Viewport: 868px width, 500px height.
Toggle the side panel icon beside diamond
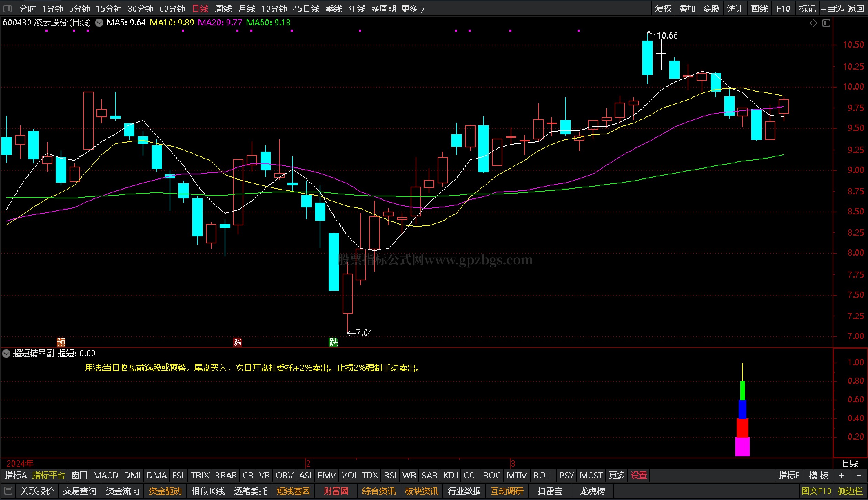(826, 23)
